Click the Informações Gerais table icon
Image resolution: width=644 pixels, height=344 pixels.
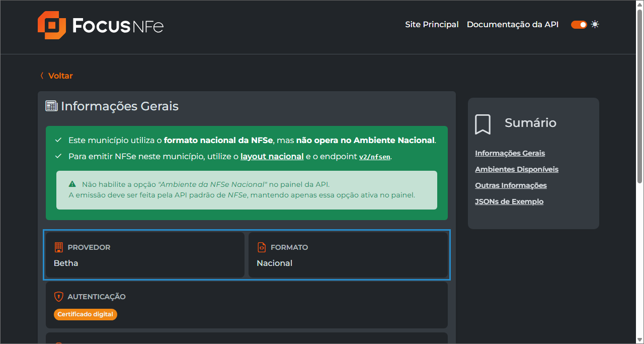51,106
